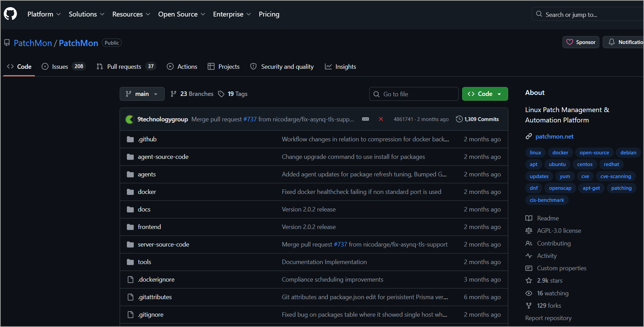Open pull request #737 in commit header
Screen dimensions: 644x327
coord(250,119)
